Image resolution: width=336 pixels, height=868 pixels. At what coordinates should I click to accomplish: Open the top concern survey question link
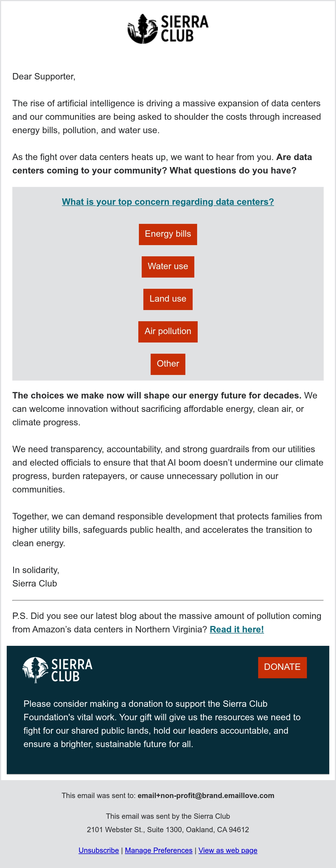point(168,201)
